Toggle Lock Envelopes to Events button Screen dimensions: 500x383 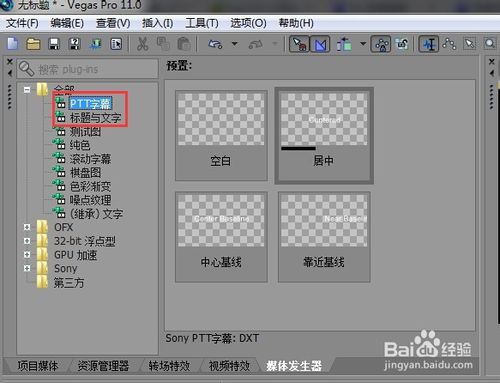381,44
